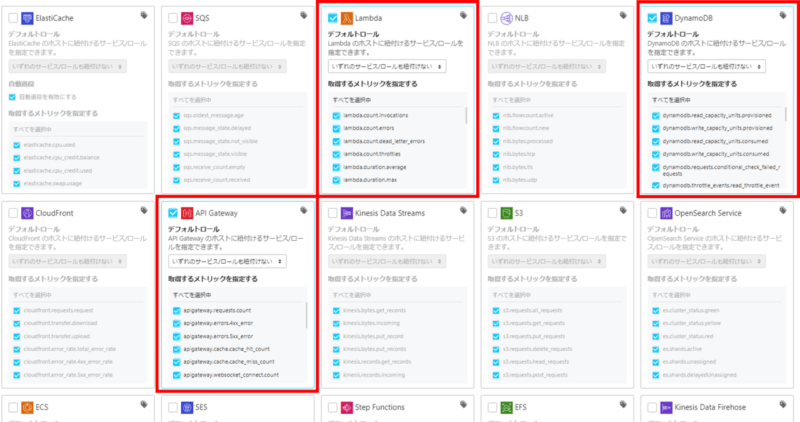
Task: Enable the SQS integration checkbox
Action: [173, 18]
